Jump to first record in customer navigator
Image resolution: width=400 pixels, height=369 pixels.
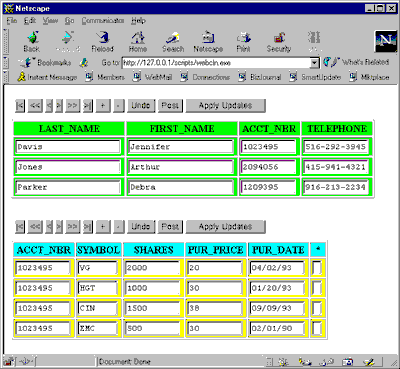click(20, 106)
